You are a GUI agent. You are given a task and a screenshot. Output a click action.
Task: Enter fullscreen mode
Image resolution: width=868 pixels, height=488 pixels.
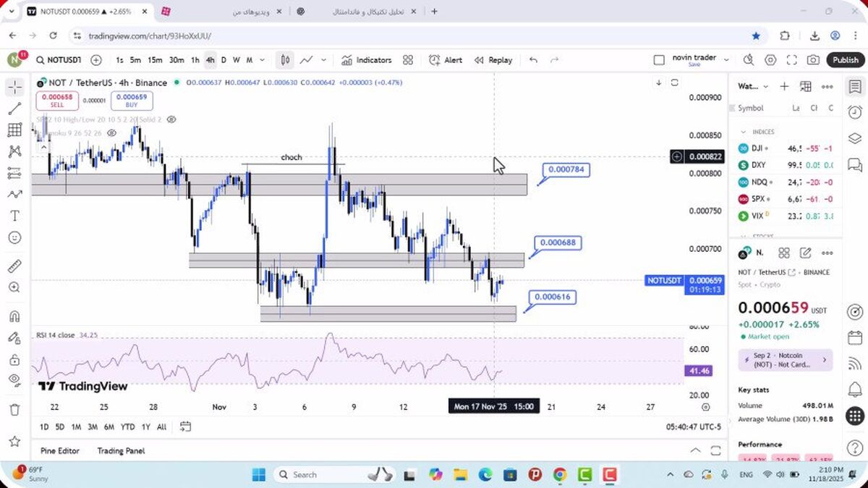click(792, 60)
